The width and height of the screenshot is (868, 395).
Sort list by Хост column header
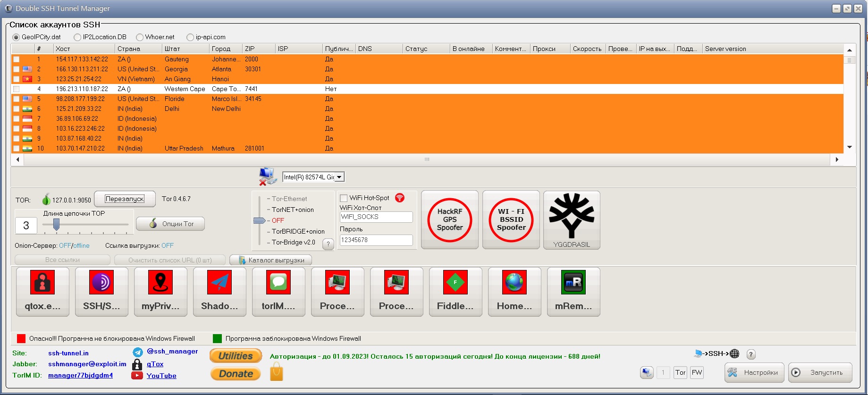click(84, 49)
